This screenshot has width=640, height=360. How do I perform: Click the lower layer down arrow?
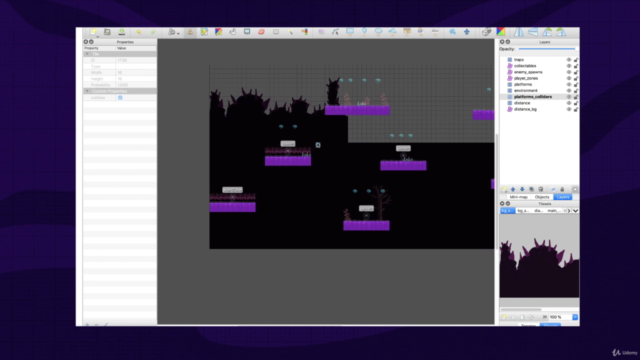click(x=522, y=189)
